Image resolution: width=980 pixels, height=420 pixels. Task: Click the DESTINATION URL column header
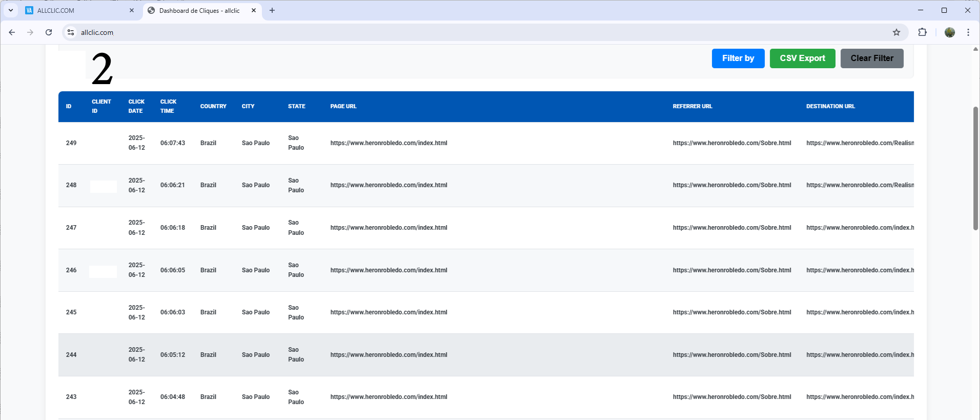coord(830,107)
